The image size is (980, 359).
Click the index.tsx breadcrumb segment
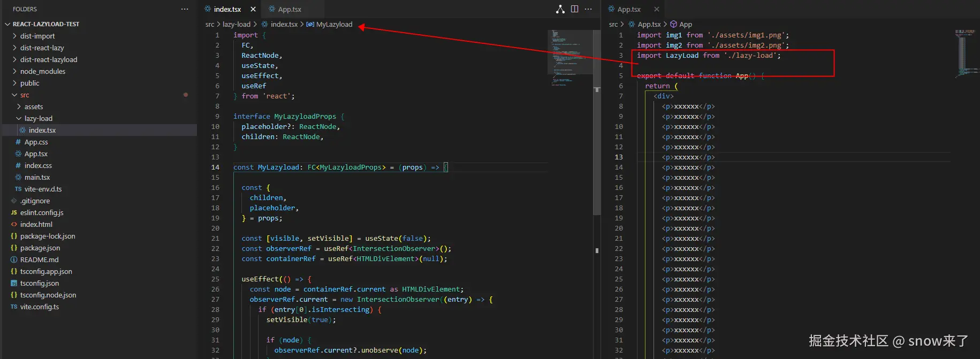point(284,24)
